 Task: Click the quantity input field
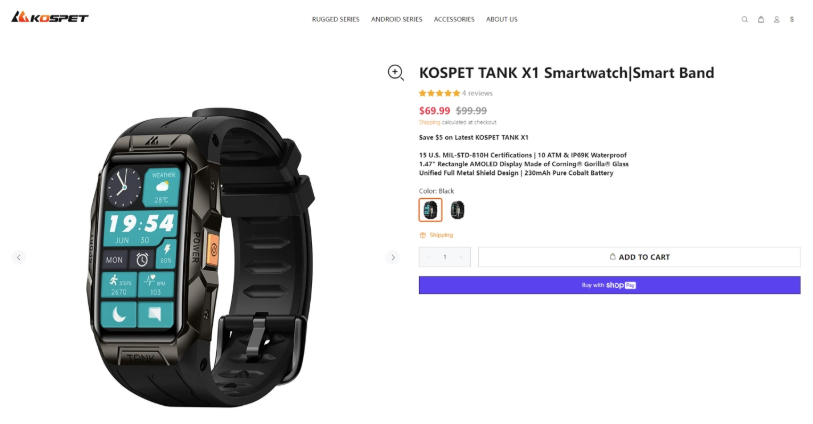[x=445, y=257]
